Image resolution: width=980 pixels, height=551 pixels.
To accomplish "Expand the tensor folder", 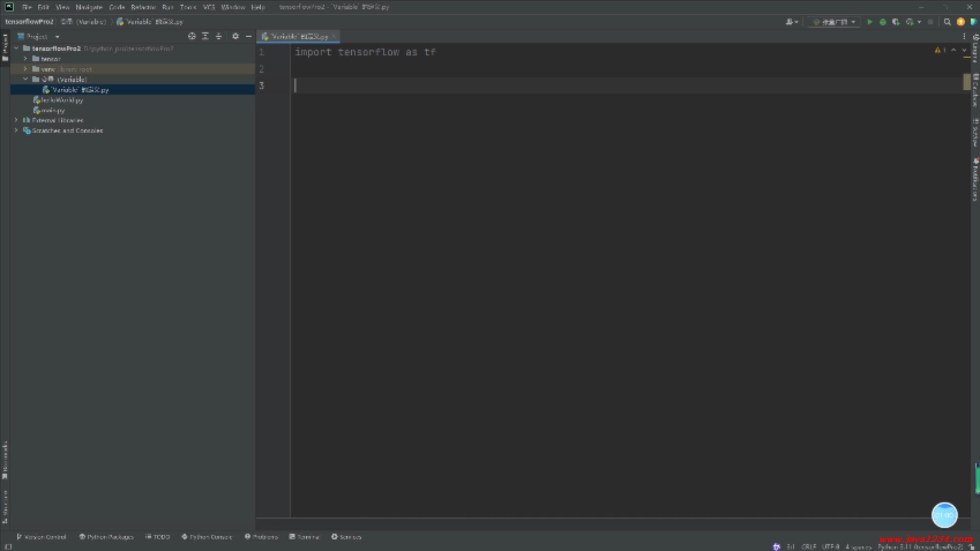I will click(26, 59).
